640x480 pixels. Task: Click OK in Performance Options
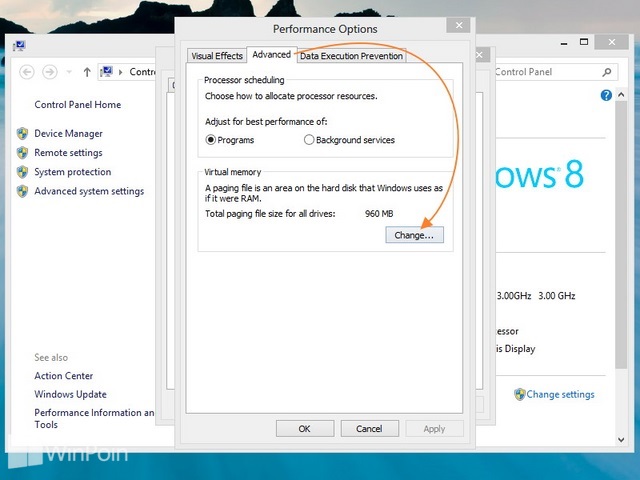tap(304, 429)
